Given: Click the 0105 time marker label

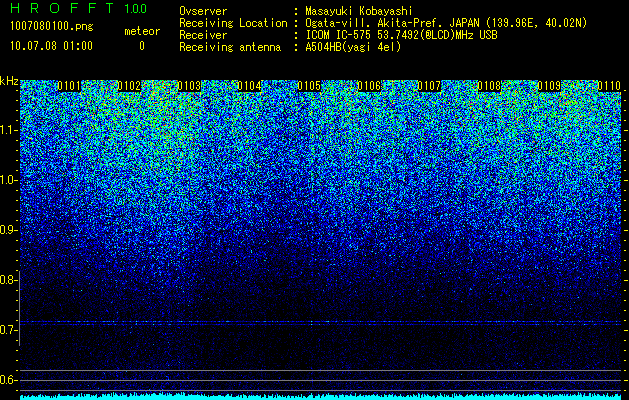Looking at the screenshot, I should coord(309,86).
